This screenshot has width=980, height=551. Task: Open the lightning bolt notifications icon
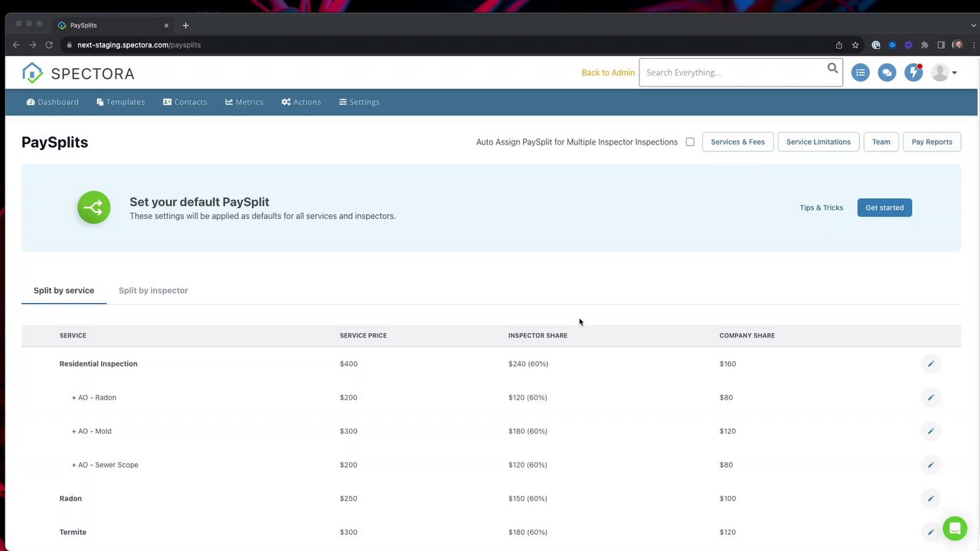[x=913, y=73]
